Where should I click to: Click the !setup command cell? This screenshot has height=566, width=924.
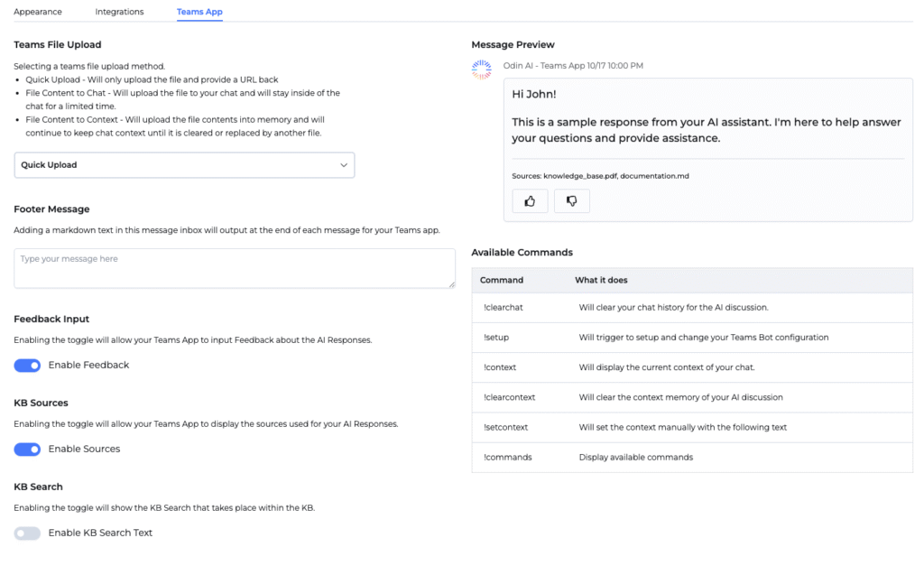coord(496,338)
